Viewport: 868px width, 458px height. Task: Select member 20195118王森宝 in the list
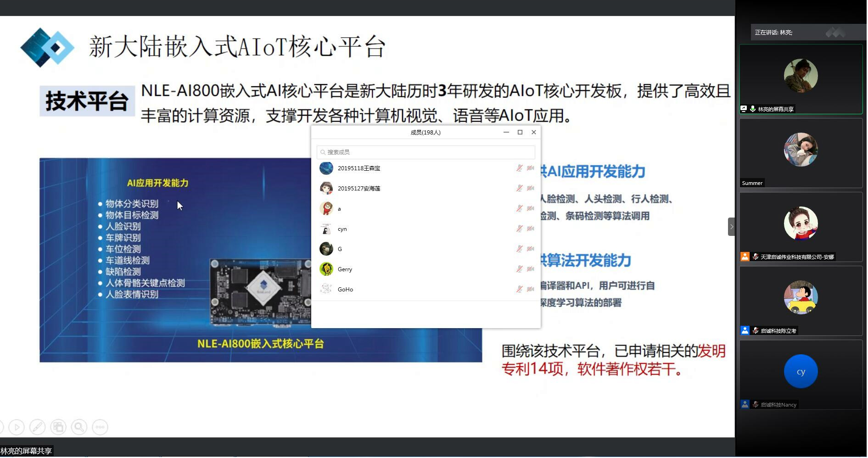click(x=426, y=168)
